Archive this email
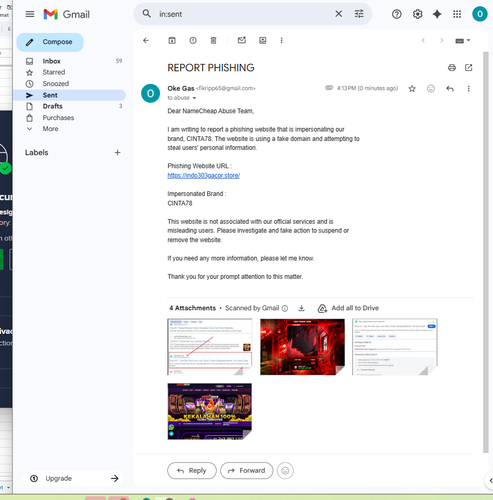This screenshot has height=500, width=493. pyautogui.click(x=172, y=40)
